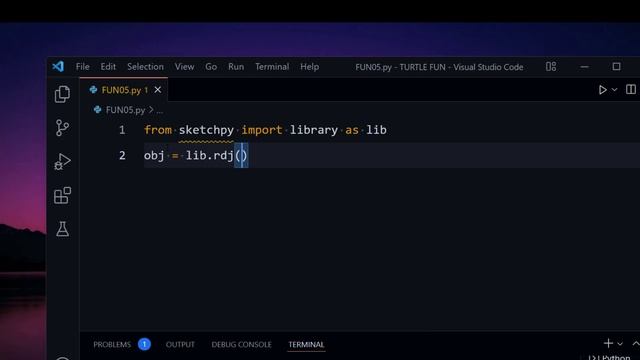Switch to the TERMINAL panel tab
The height and width of the screenshot is (360, 640).
click(x=306, y=344)
